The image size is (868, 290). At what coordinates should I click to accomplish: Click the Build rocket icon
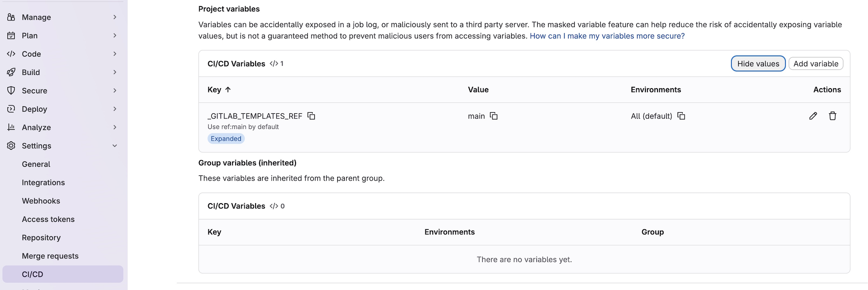click(11, 72)
